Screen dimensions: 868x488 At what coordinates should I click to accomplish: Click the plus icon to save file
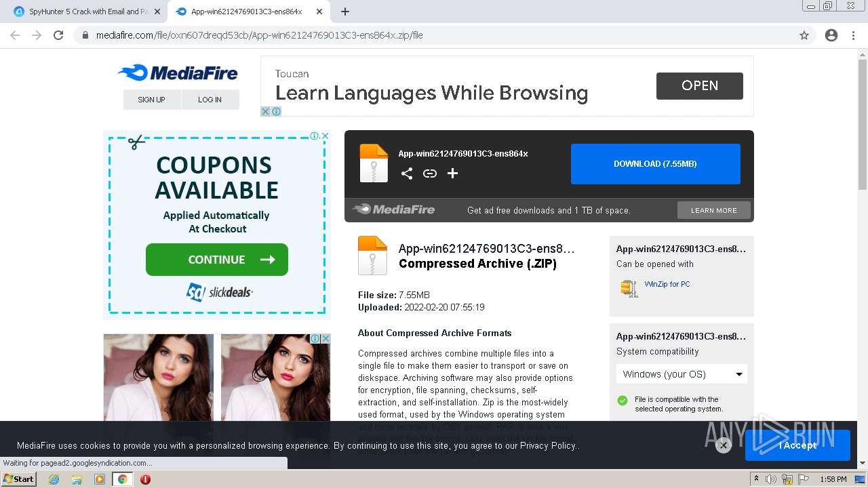452,174
